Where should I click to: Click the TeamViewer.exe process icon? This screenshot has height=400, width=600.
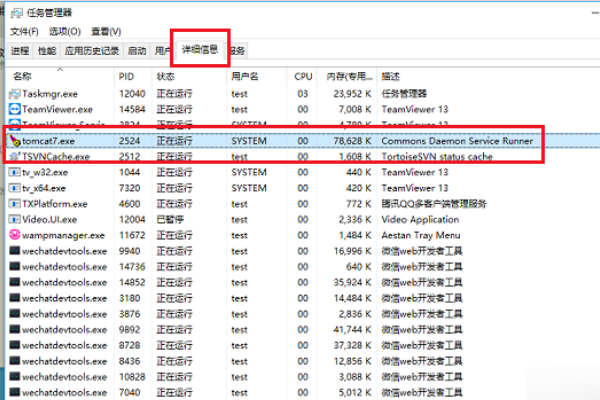[15, 109]
